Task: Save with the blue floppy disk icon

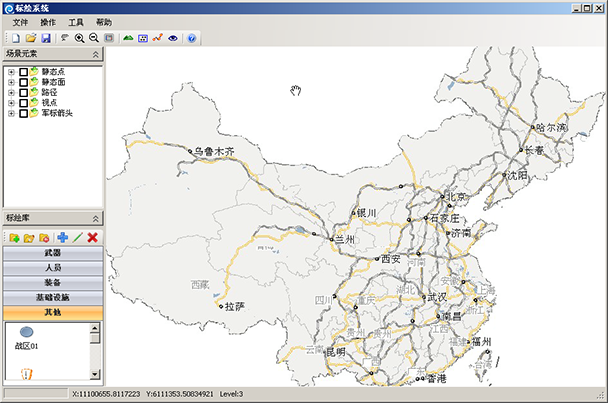Action: [x=46, y=38]
